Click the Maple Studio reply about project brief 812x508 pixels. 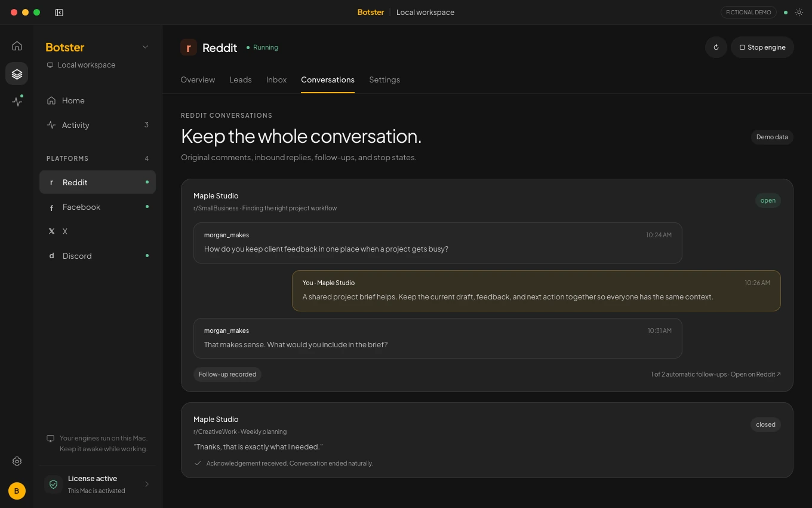[x=536, y=291]
